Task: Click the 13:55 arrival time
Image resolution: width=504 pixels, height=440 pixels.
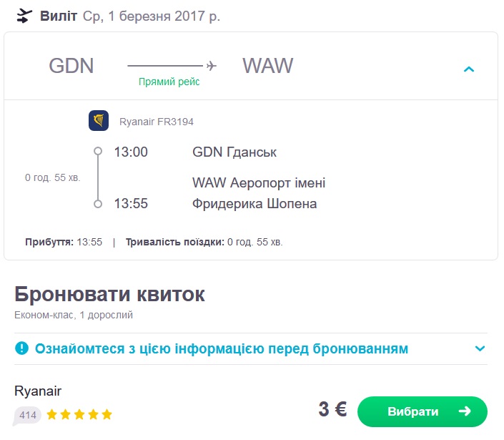Action: click(131, 204)
